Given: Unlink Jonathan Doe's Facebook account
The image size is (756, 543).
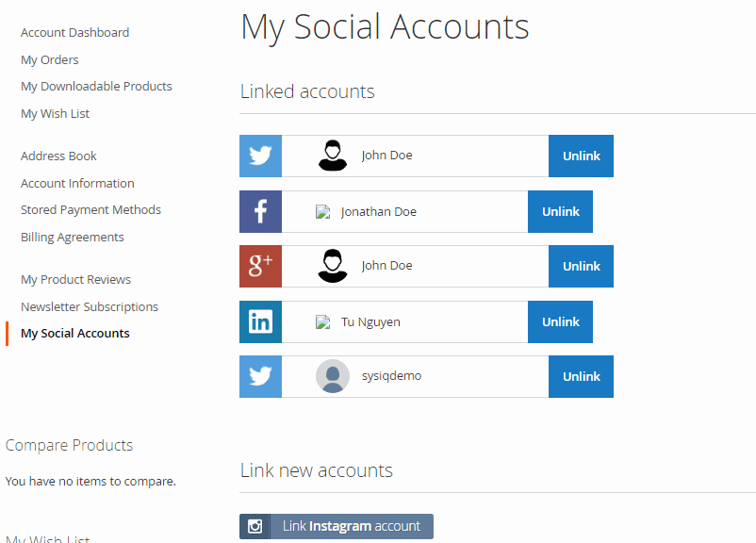Looking at the screenshot, I should [560, 211].
